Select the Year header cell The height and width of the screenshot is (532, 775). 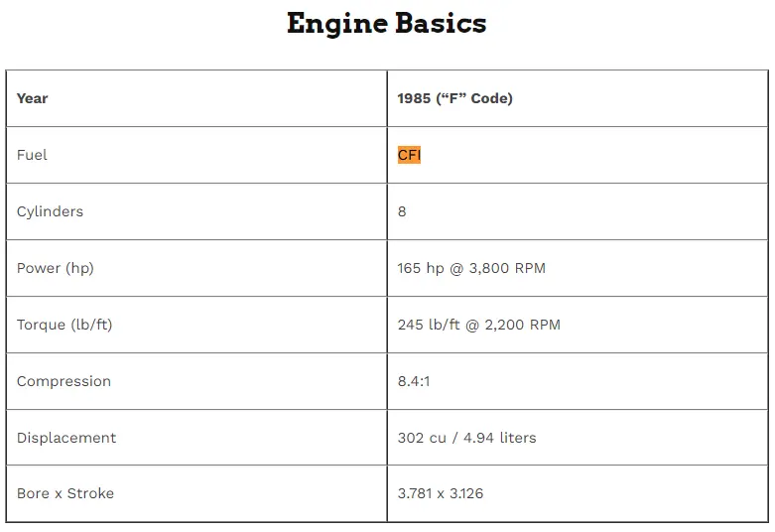pyautogui.click(x=196, y=98)
